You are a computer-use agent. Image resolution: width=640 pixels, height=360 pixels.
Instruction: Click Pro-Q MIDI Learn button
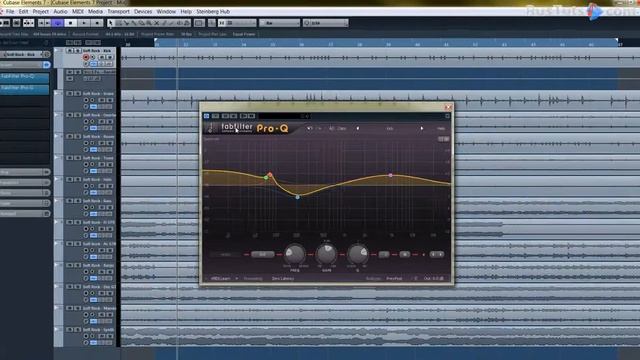pyautogui.click(x=220, y=279)
